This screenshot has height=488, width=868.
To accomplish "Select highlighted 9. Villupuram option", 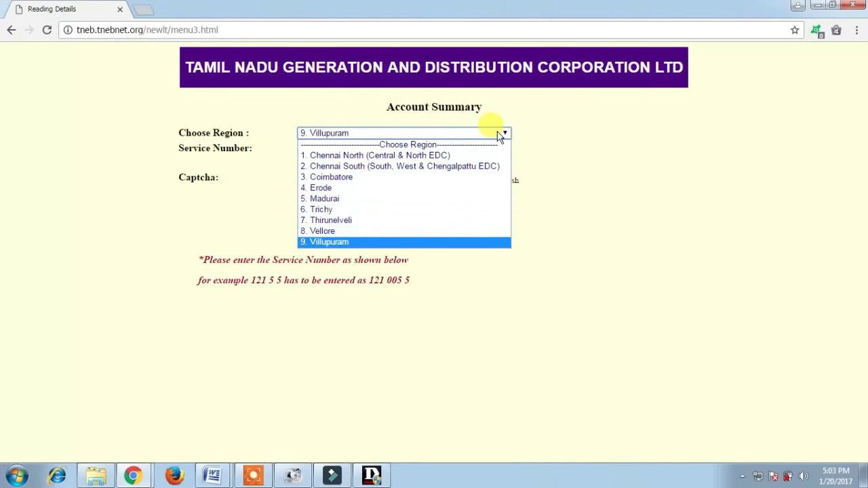I will coord(404,242).
